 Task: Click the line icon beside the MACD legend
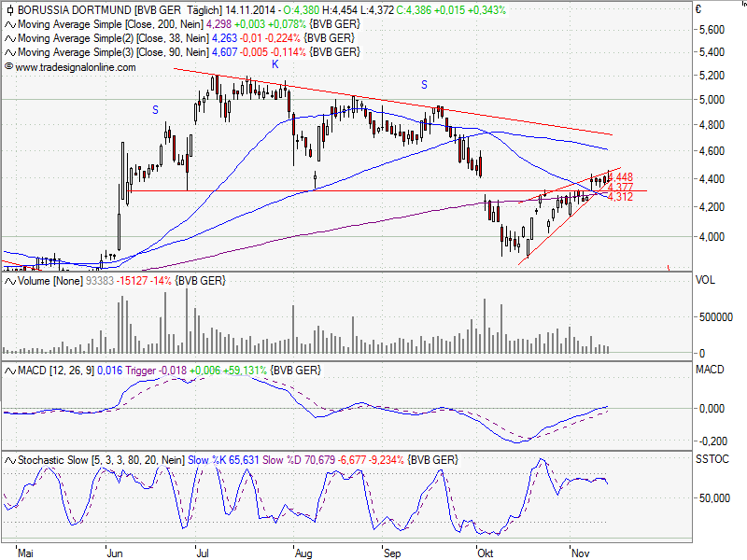point(10,371)
